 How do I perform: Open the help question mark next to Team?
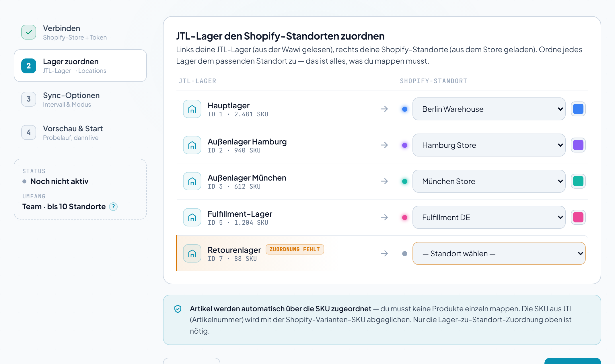(x=113, y=207)
